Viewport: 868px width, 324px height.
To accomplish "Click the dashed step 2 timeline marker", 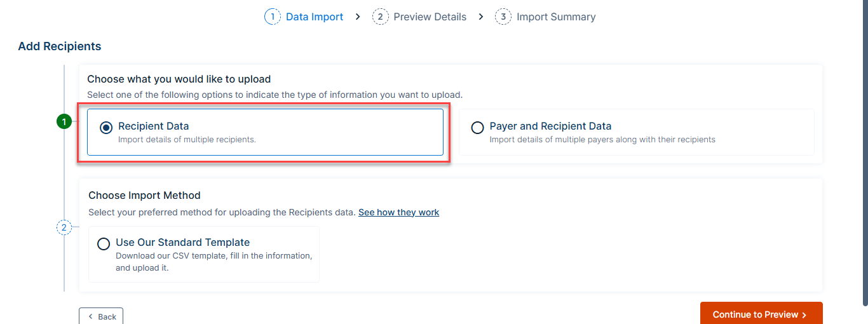I will (x=64, y=227).
